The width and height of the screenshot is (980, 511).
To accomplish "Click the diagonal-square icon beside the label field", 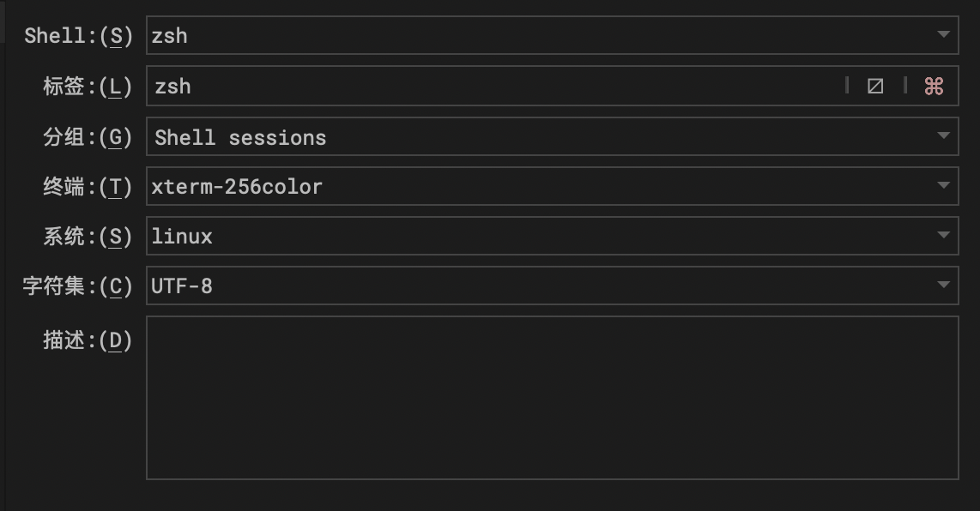I will 874,86.
